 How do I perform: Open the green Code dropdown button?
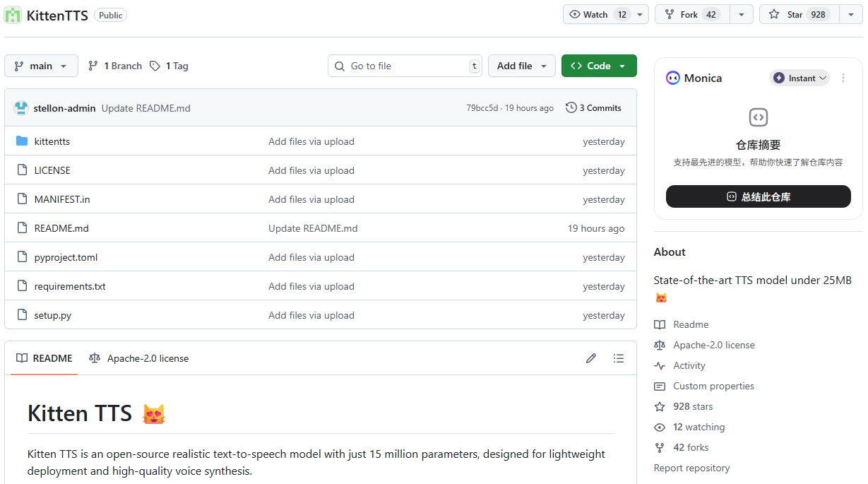[599, 66]
